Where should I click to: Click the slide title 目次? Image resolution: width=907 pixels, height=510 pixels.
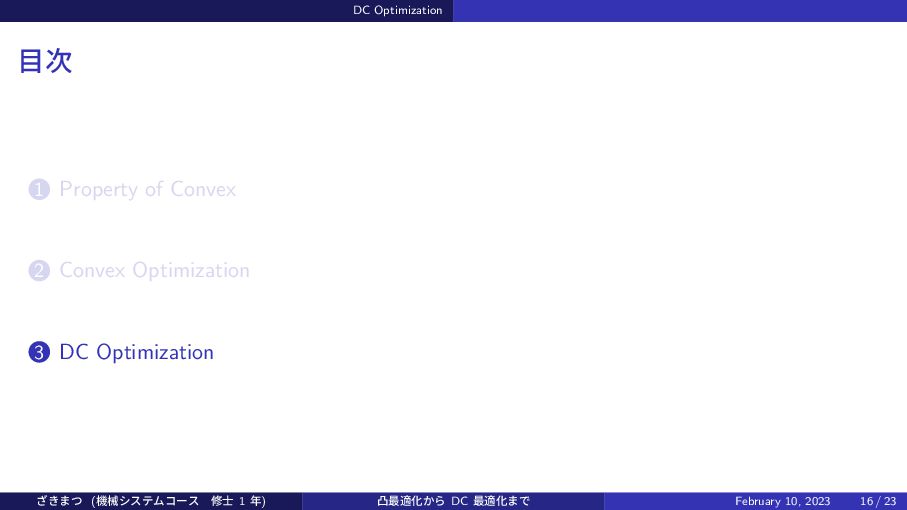46,61
